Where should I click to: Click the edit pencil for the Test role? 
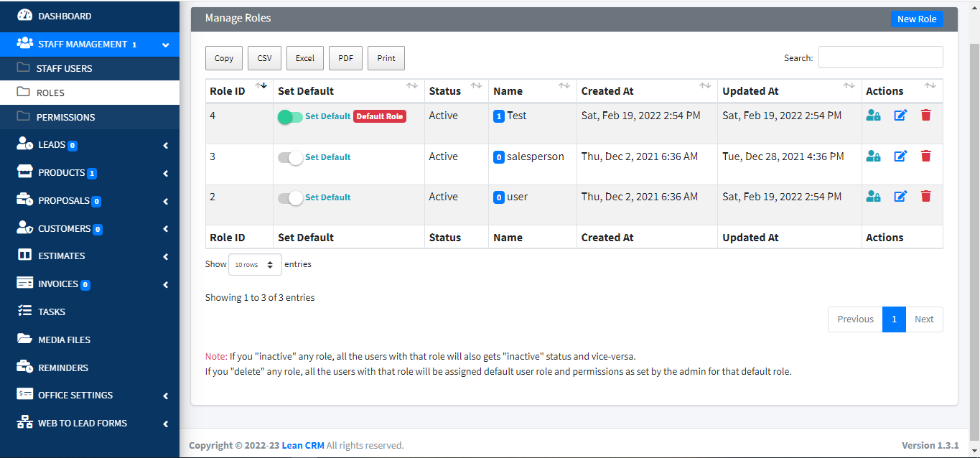click(x=900, y=114)
